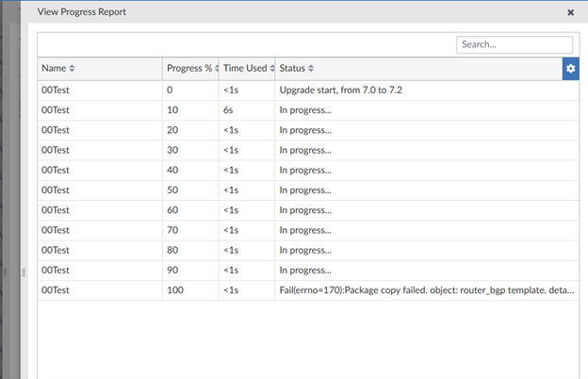
Task: Select the 00Test row at 30 percent
Action: coord(57,150)
